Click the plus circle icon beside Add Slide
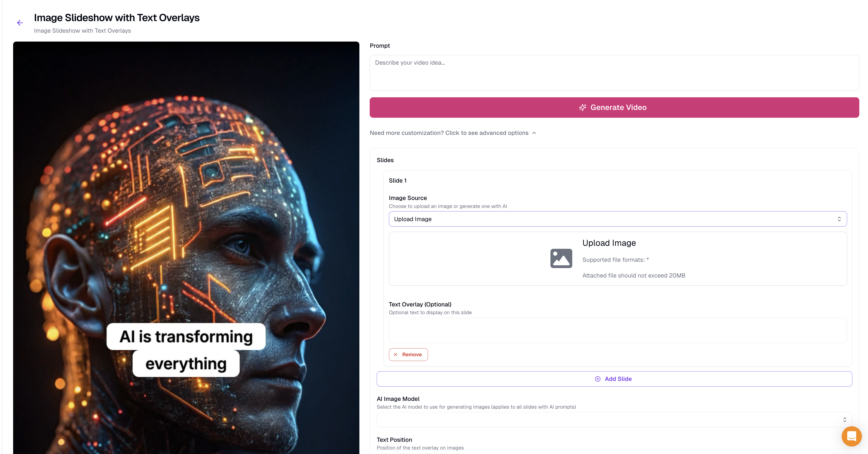The height and width of the screenshot is (454, 868). pos(597,379)
